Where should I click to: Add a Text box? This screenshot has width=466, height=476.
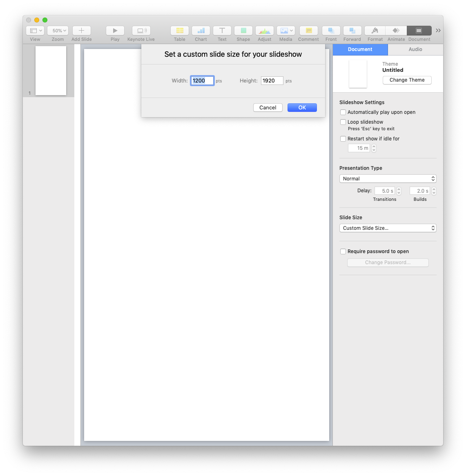pos(222,31)
